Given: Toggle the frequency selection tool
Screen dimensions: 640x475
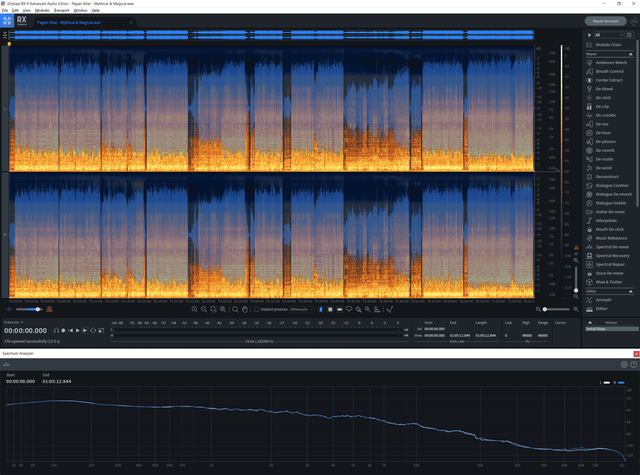Looking at the screenshot, I should click(x=340, y=309).
